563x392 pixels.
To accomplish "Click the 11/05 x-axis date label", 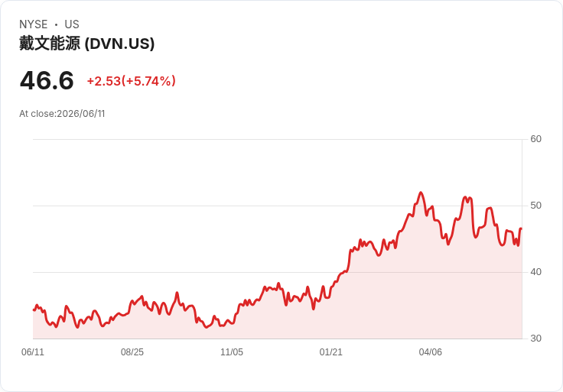I will [232, 352].
